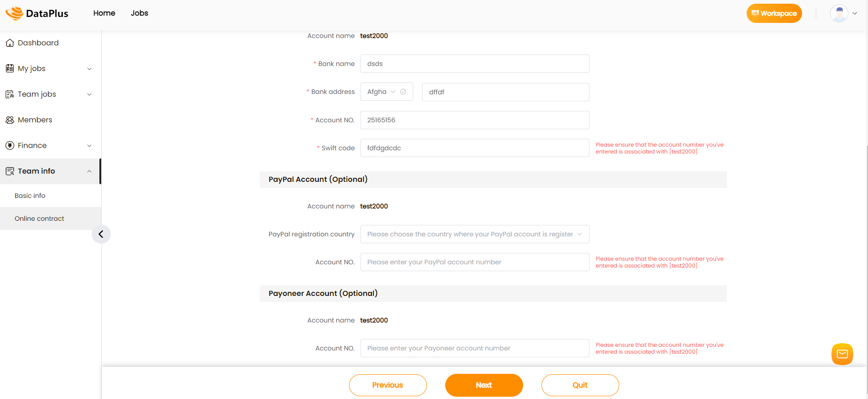The image size is (868, 399).
Task: Click the red warning beside Payoneer account number
Action: pyautogui.click(x=660, y=348)
